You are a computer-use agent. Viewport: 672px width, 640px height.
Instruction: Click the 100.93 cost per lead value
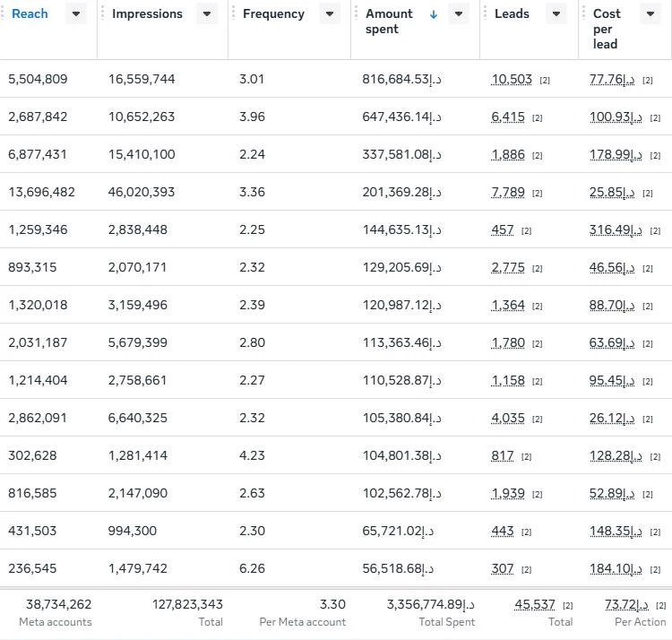616,117
